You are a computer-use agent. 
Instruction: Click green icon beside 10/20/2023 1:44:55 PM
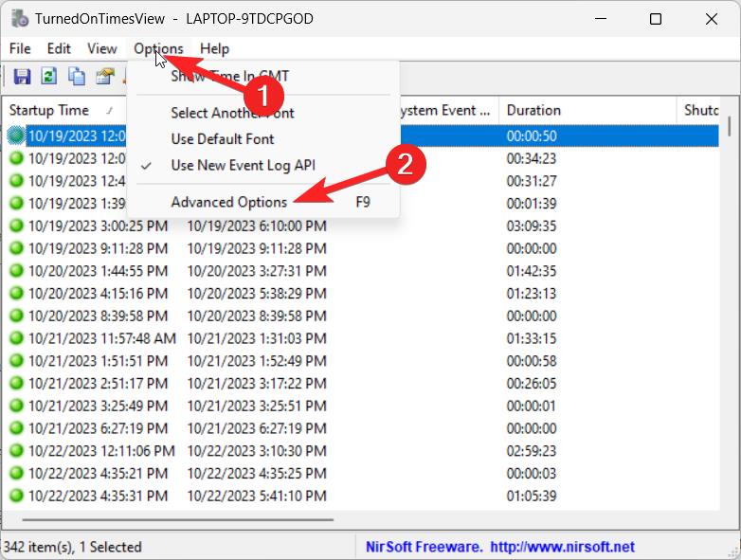point(16,270)
